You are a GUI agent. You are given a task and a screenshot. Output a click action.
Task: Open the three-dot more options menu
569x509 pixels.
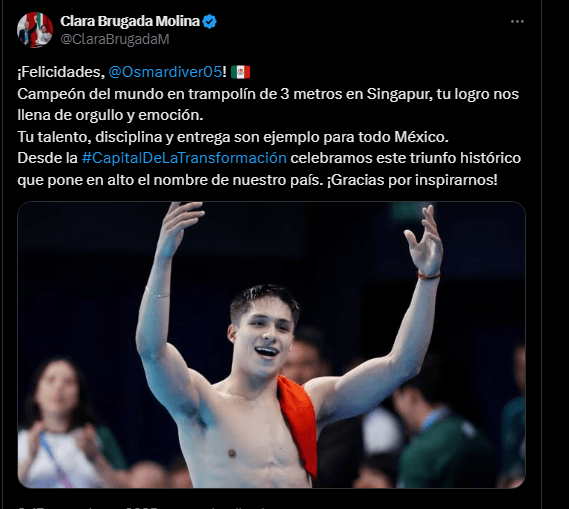[x=517, y=22]
